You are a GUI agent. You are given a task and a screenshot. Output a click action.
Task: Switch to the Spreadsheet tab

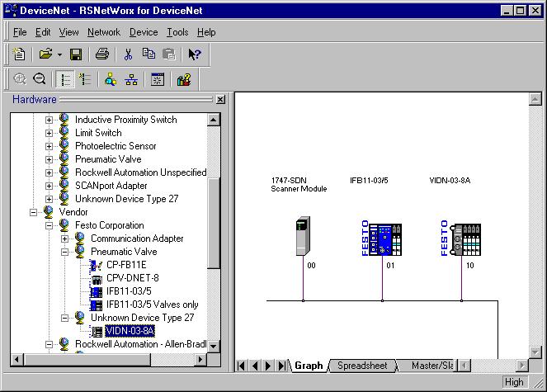362,366
